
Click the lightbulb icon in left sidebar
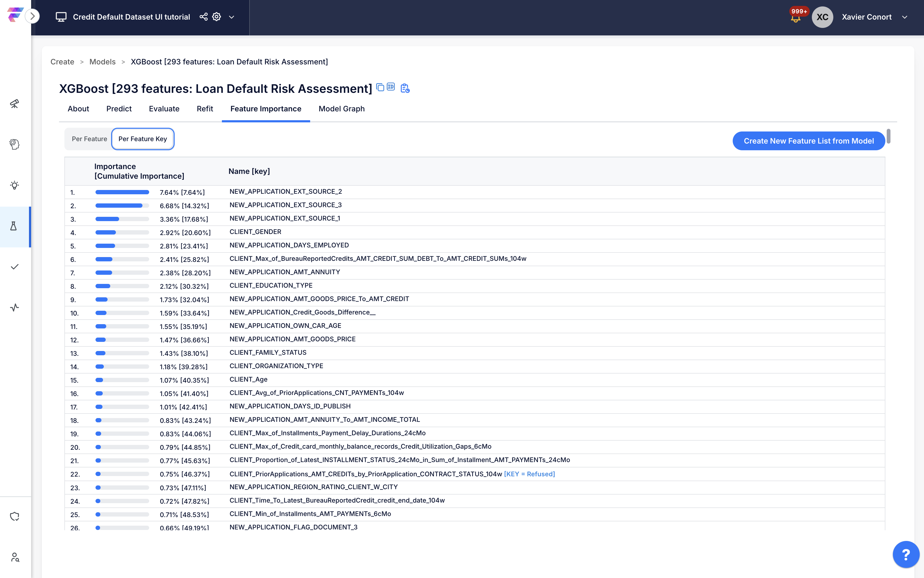14,185
